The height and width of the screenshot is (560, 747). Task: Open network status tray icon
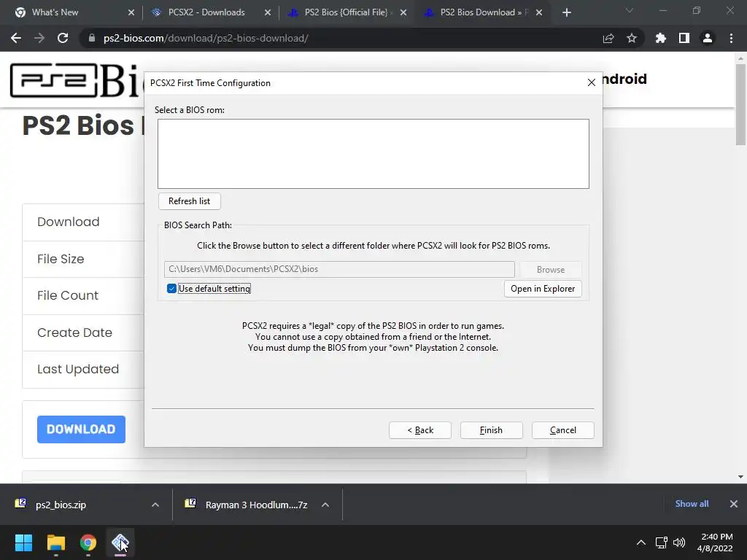click(x=661, y=542)
